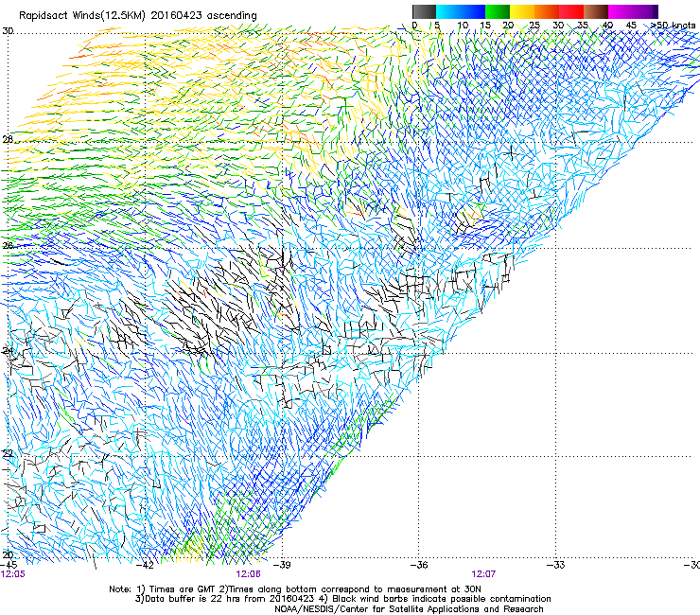Click the legend value '25'
Image resolution: width=700 pixels, height=615 pixels.
534,25
